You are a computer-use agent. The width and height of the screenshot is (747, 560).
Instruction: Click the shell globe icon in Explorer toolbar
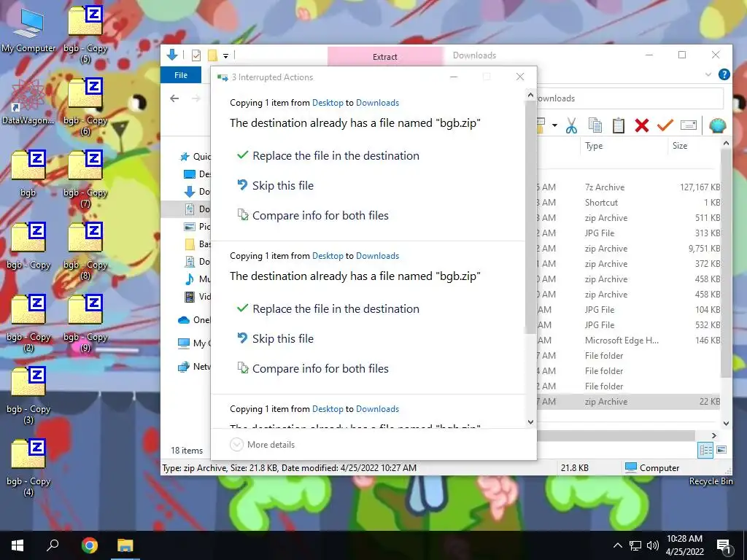point(718,125)
